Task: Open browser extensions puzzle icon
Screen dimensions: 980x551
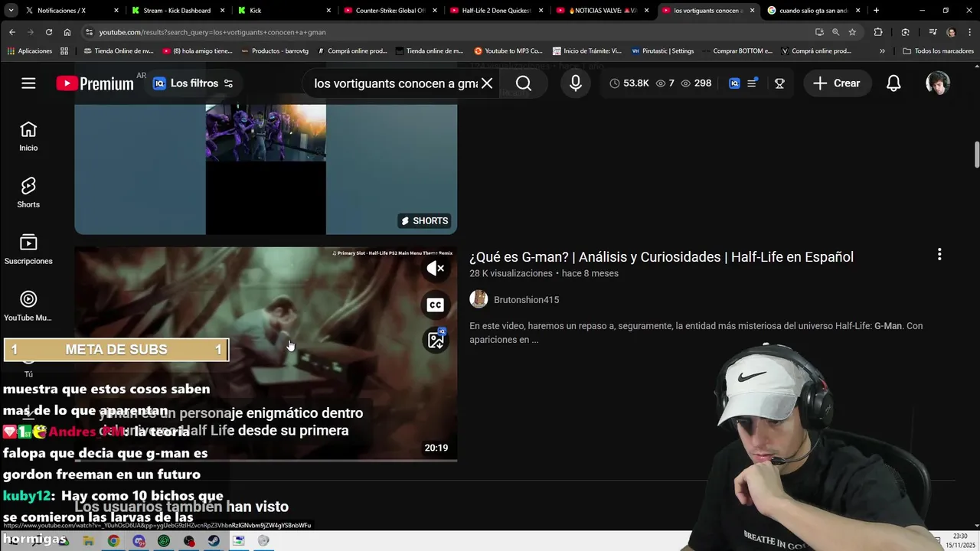Action: pos(878,32)
